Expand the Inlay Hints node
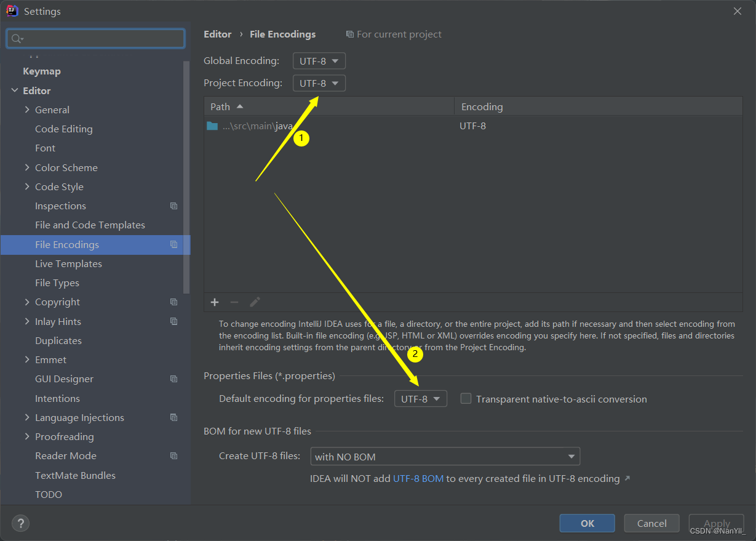756x541 pixels. tap(27, 321)
